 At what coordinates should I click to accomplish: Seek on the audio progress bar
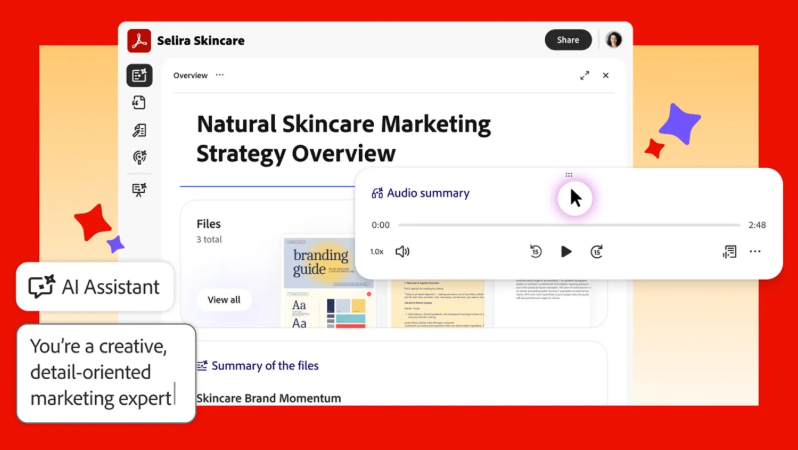(x=569, y=225)
